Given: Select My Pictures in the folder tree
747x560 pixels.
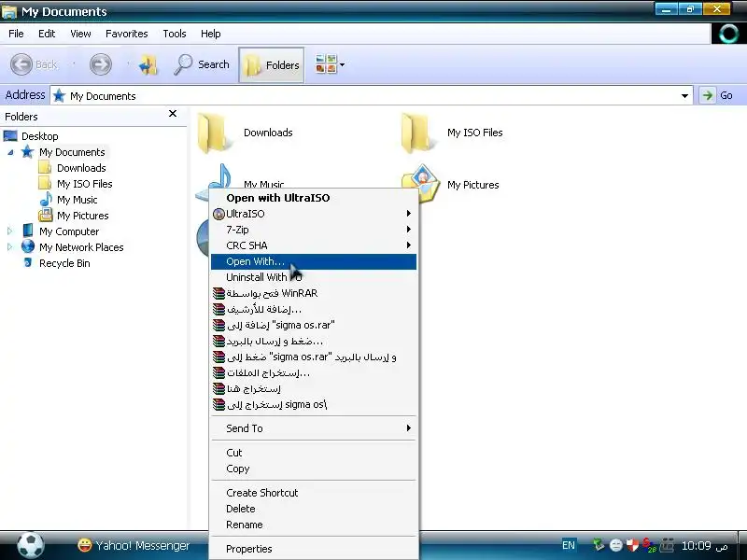Looking at the screenshot, I should tap(83, 216).
